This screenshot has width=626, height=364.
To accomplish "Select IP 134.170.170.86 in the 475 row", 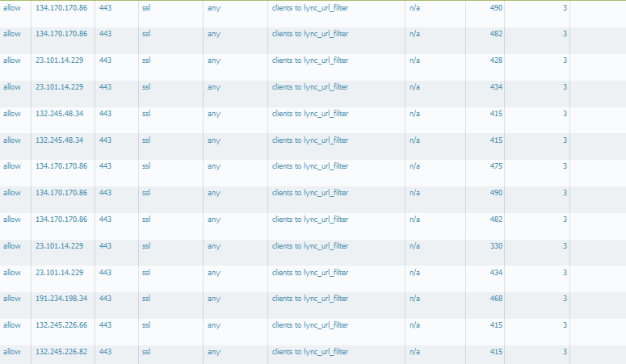I will 61,166.
